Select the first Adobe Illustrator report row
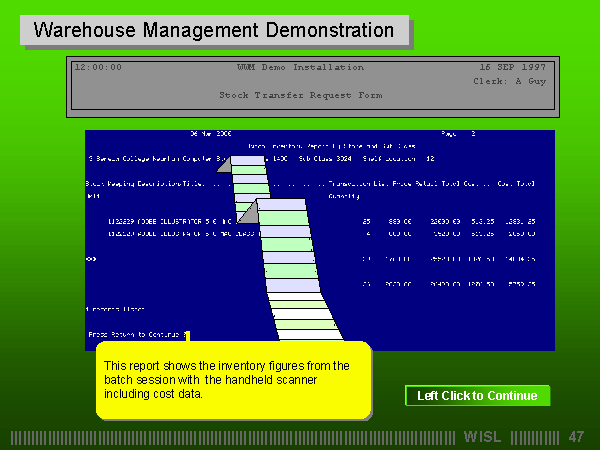This screenshot has width=600, height=450. click(170, 219)
